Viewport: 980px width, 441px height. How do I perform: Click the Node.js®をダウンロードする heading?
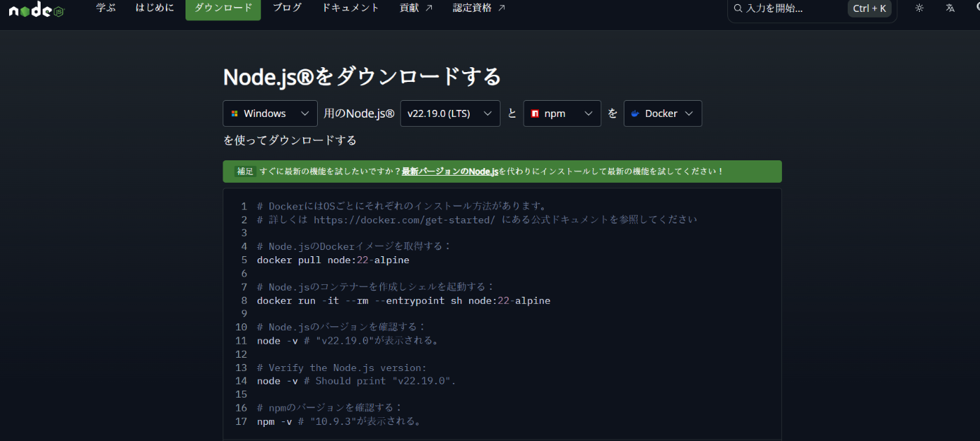(363, 77)
